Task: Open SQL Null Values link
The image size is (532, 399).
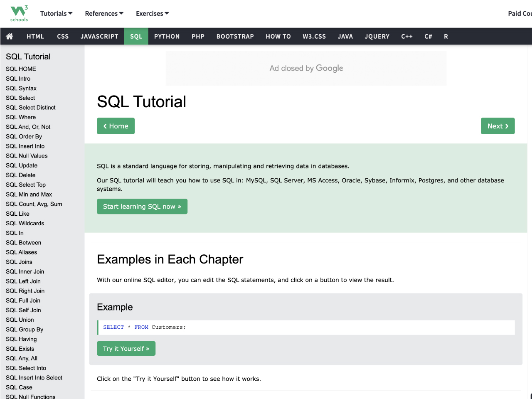Action: tap(27, 156)
